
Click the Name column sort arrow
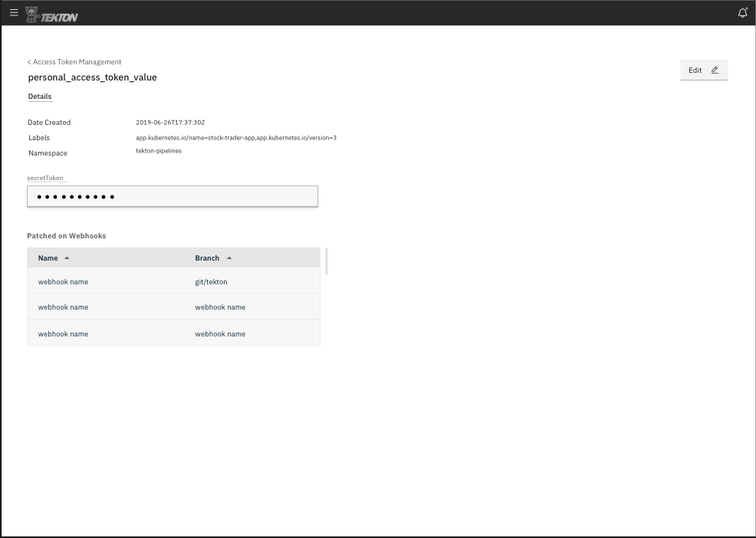point(67,258)
